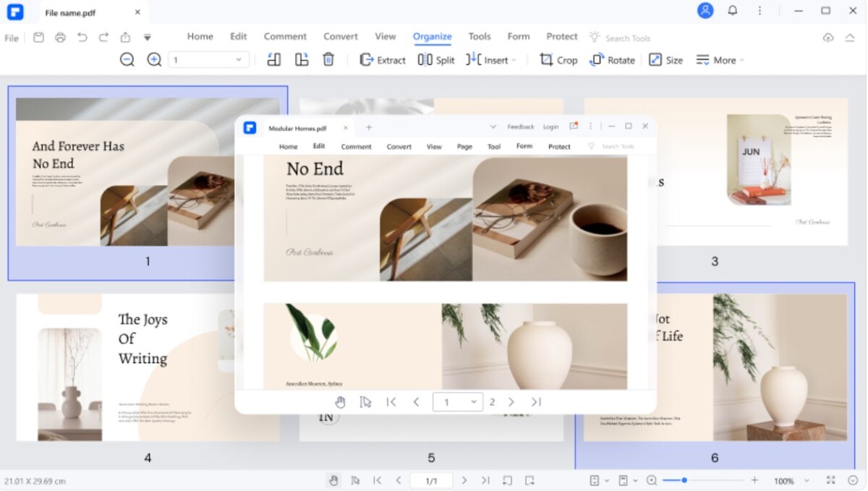
Task: Open notifications bell icon
Action: (733, 11)
